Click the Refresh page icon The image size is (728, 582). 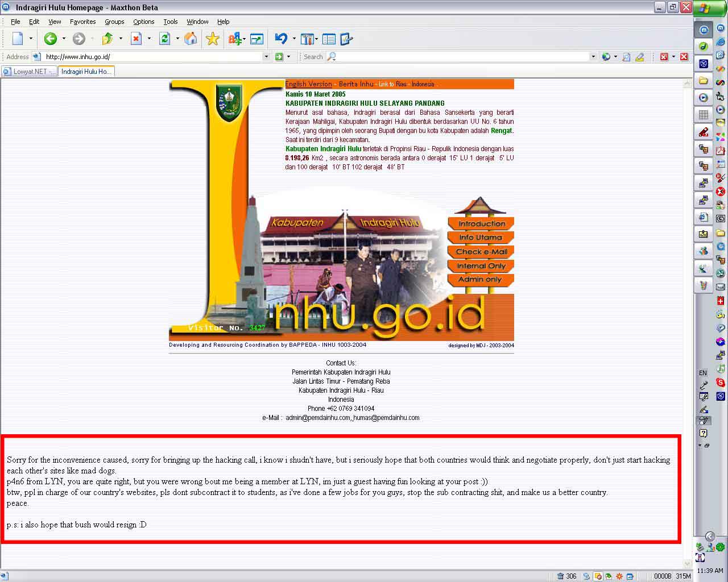(x=165, y=39)
